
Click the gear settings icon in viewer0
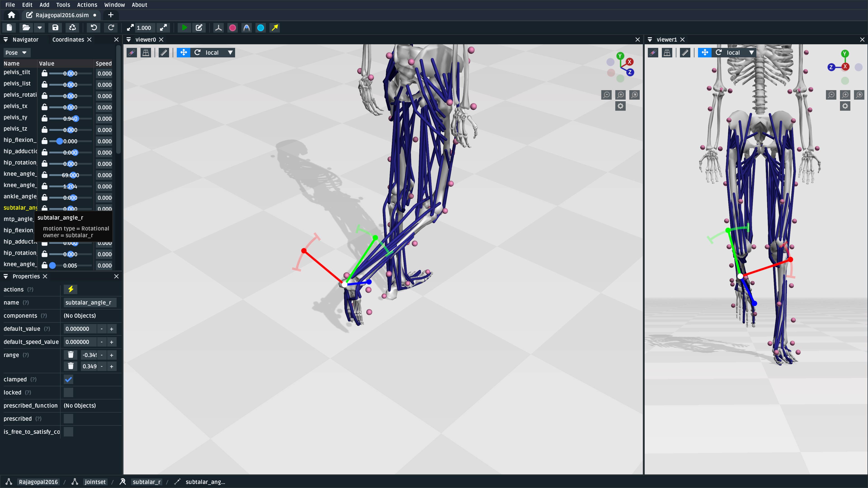point(620,106)
